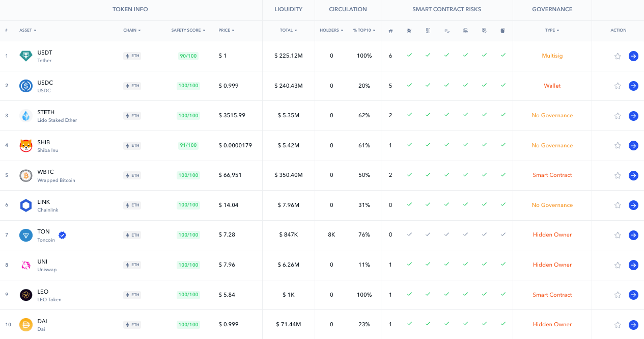644x339 pixels.
Task: Sort by liquidity Total header
Action: click(288, 31)
